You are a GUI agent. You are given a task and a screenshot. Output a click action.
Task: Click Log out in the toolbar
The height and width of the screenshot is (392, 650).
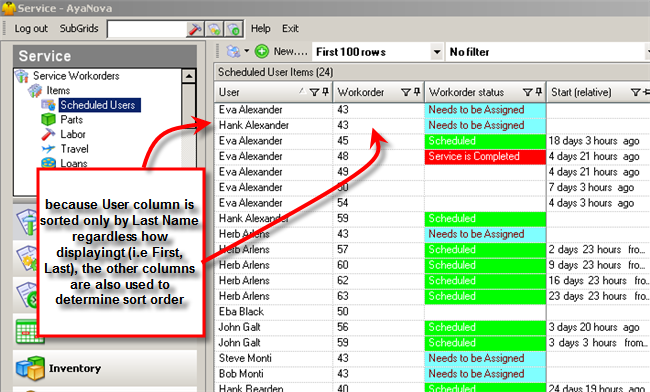click(31, 29)
